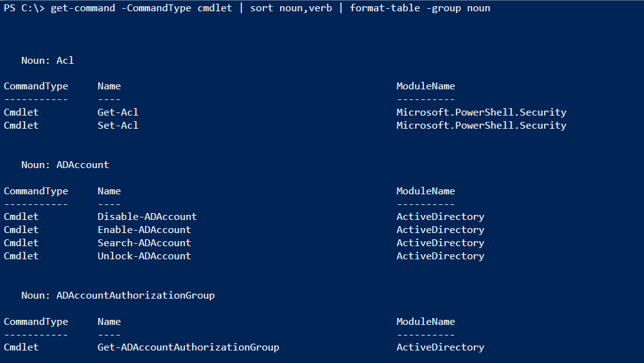Click the PS C:\> prompt
Image resolution: width=644 pixels, height=363 pixels.
(24, 8)
